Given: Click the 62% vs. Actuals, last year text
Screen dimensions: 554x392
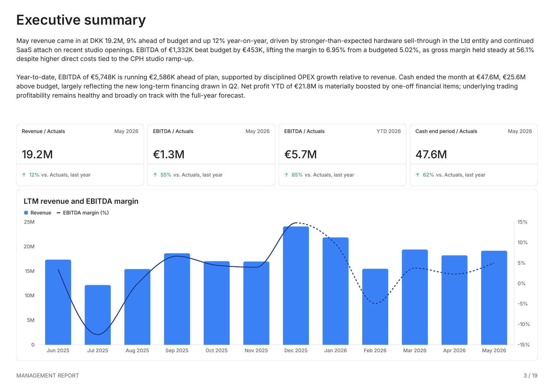Looking at the screenshot, I should click(454, 175).
